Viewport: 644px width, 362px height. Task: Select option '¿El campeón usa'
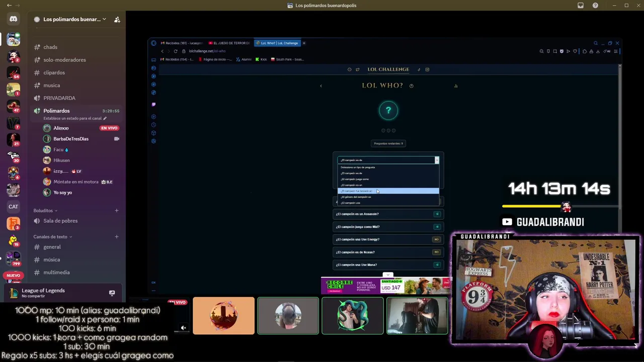[x=388, y=203]
